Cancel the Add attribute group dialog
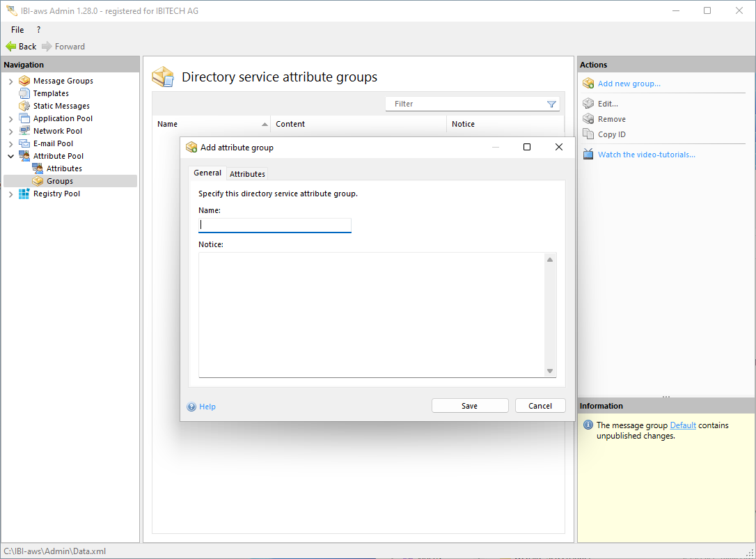The height and width of the screenshot is (559, 756). click(540, 406)
